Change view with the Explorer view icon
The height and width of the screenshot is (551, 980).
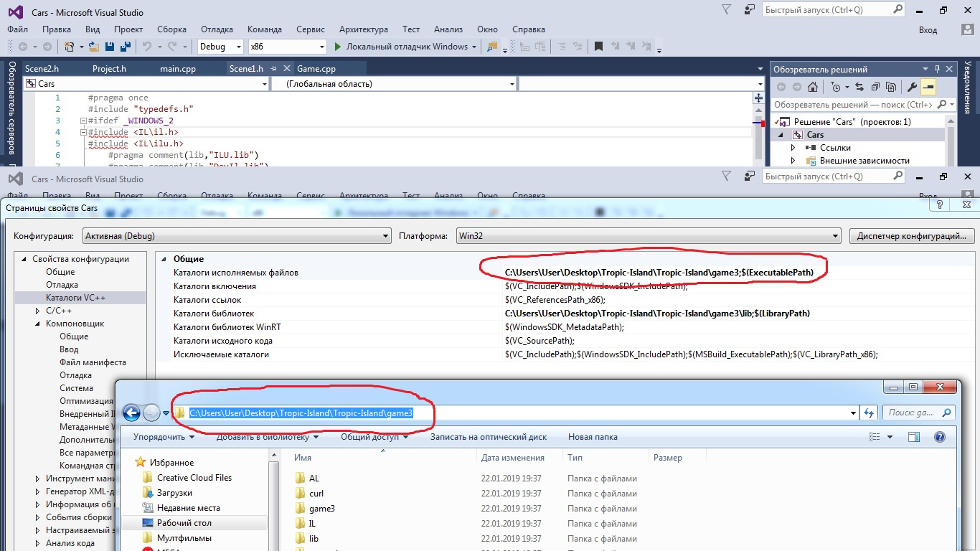tap(874, 437)
